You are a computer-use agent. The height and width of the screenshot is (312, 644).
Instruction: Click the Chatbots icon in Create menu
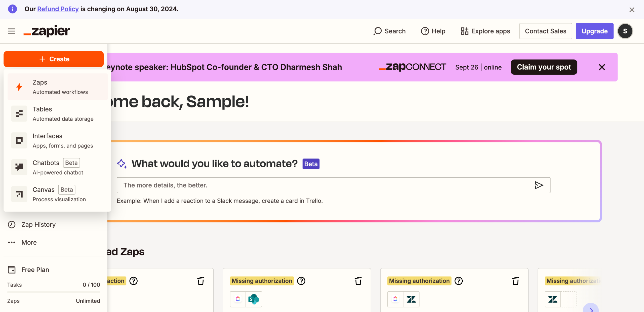(19, 167)
